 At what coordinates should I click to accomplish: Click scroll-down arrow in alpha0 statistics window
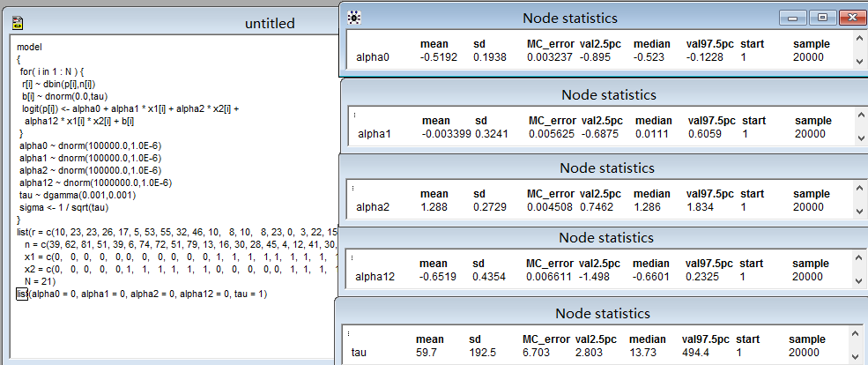[x=859, y=62]
